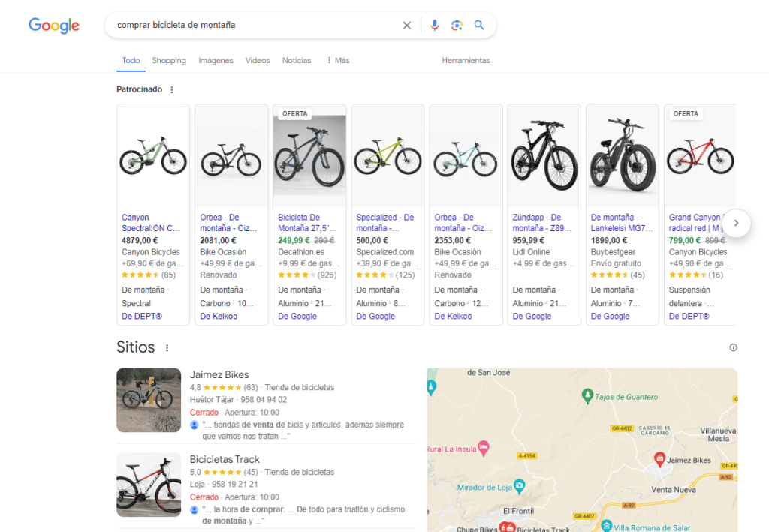Click the 2081,00 € Orbea bike image
The width and height of the screenshot is (769, 532).
(x=231, y=156)
